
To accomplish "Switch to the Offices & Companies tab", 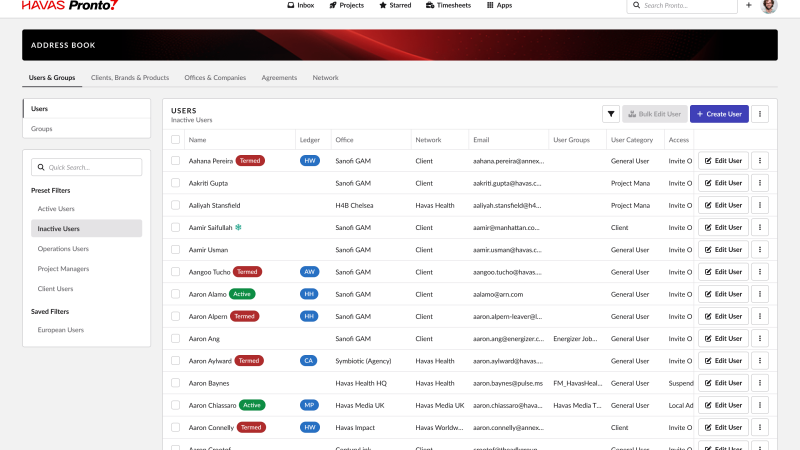I will (x=215, y=78).
